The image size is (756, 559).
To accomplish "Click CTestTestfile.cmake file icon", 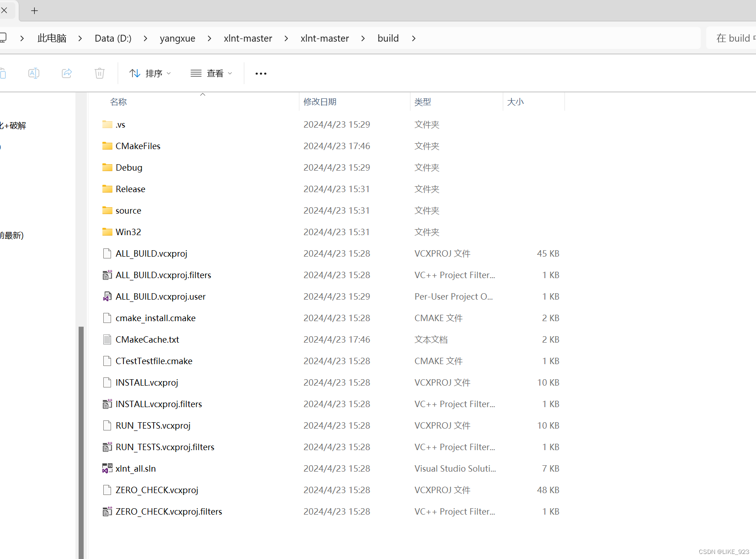I will pyautogui.click(x=107, y=361).
